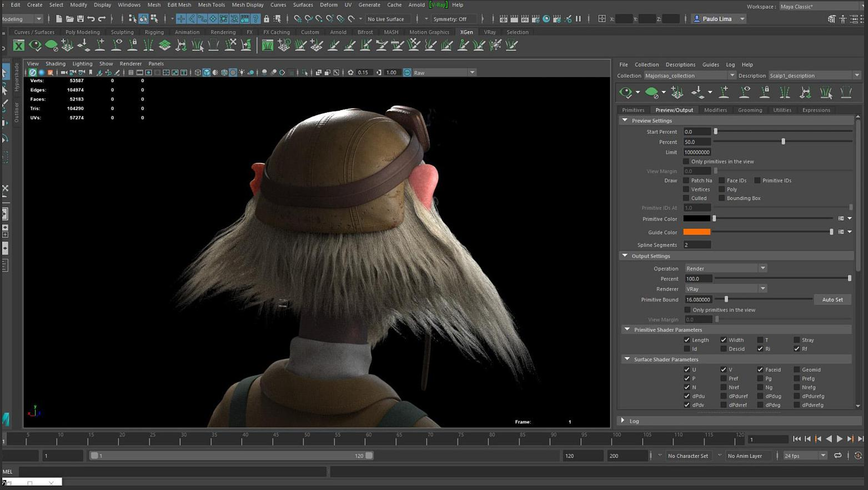
Task: Open the Mesh Tools menu
Action: (212, 4)
